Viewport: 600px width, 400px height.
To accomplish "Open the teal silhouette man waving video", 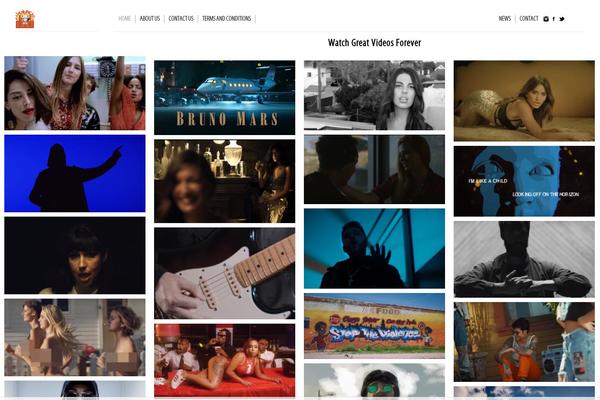I will pyautogui.click(x=374, y=248).
